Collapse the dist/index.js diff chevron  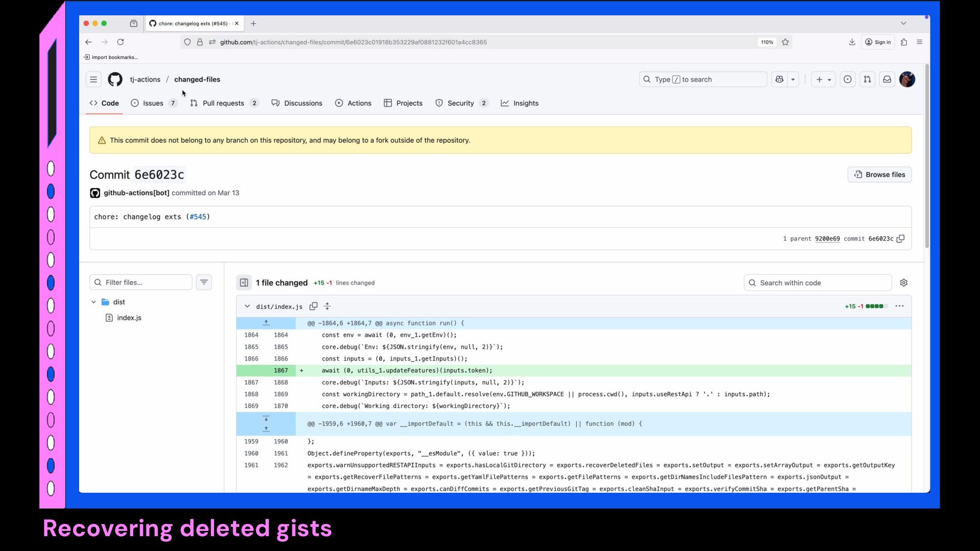click(247, 306)
